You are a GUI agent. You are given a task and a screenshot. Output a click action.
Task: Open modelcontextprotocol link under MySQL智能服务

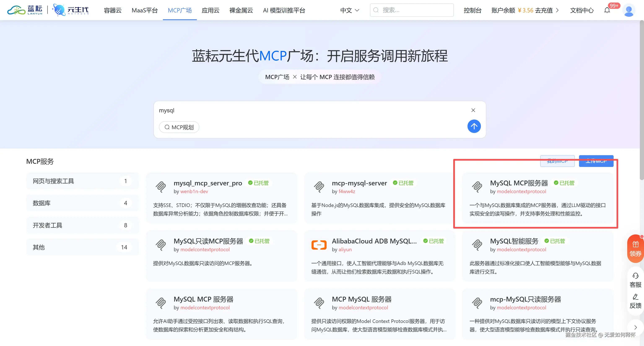pyautogui.click(x=521, y=249)
